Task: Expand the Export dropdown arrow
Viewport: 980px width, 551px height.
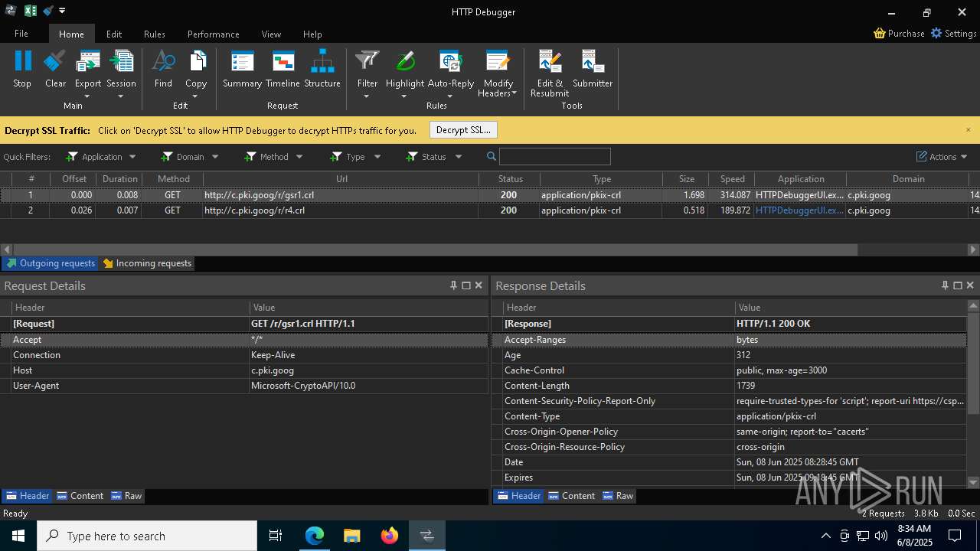Action: 87,96
